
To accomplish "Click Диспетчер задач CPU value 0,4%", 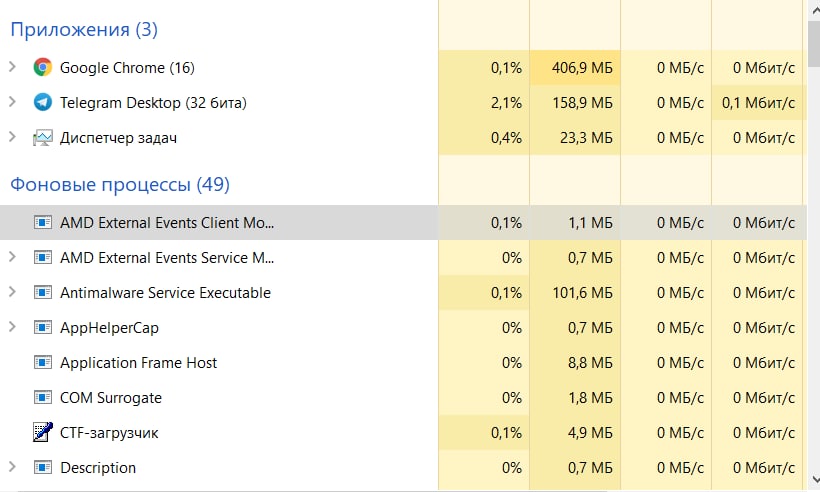I will [x=506, y=138].
